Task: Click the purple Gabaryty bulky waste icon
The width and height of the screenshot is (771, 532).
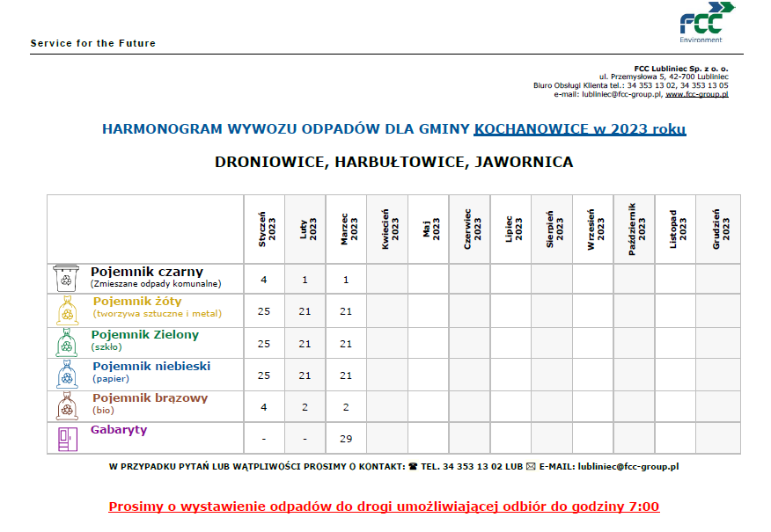Action: pyautogui.click(x=65, y=437)
